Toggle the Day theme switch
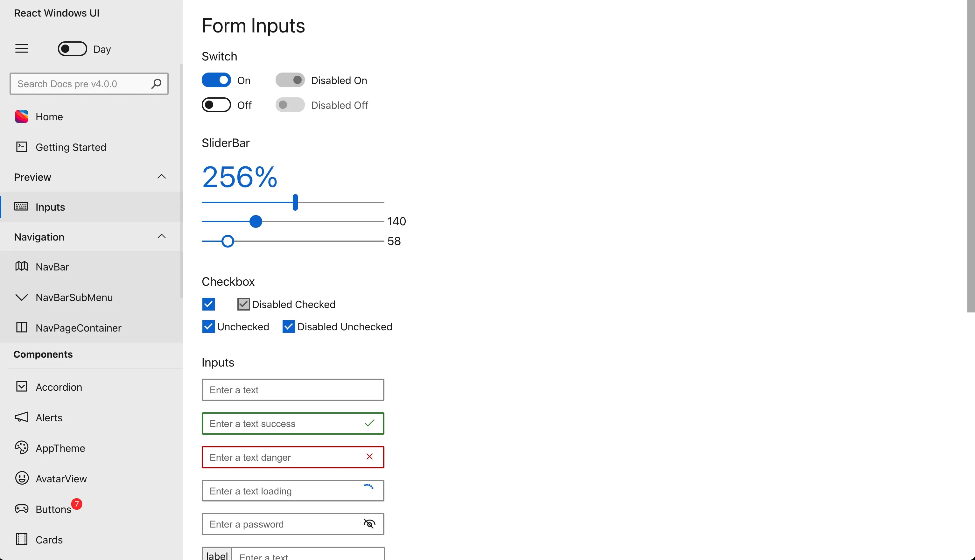Image resolution: width=975 pixels, height=560 pixels. pyautogui.click(x=72, y=49)
